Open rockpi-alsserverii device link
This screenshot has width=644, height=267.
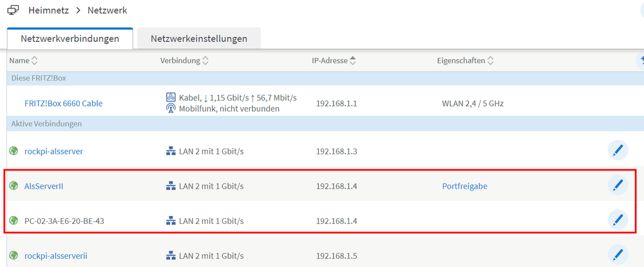[x=56, y=256]
